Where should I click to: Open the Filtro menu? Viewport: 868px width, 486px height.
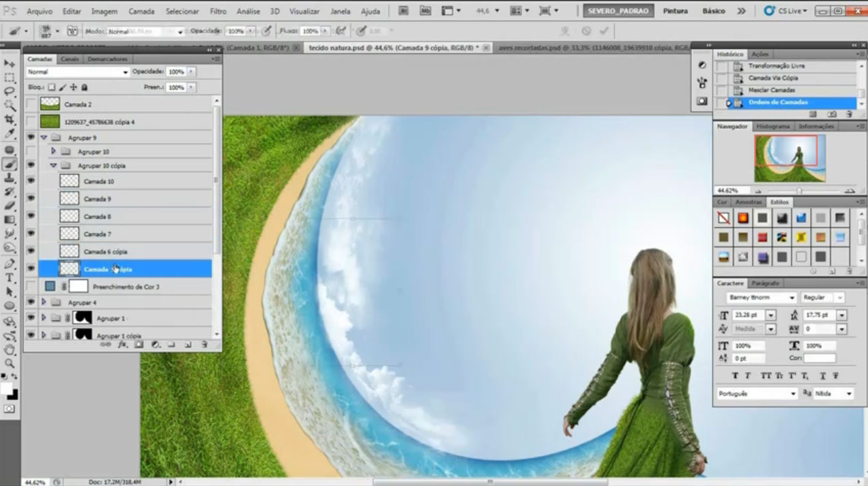pyautogui.click(x=218, y=12)
